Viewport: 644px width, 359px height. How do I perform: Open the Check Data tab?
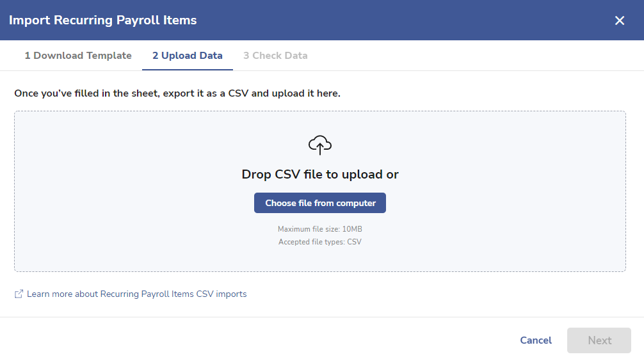point(275,56)
